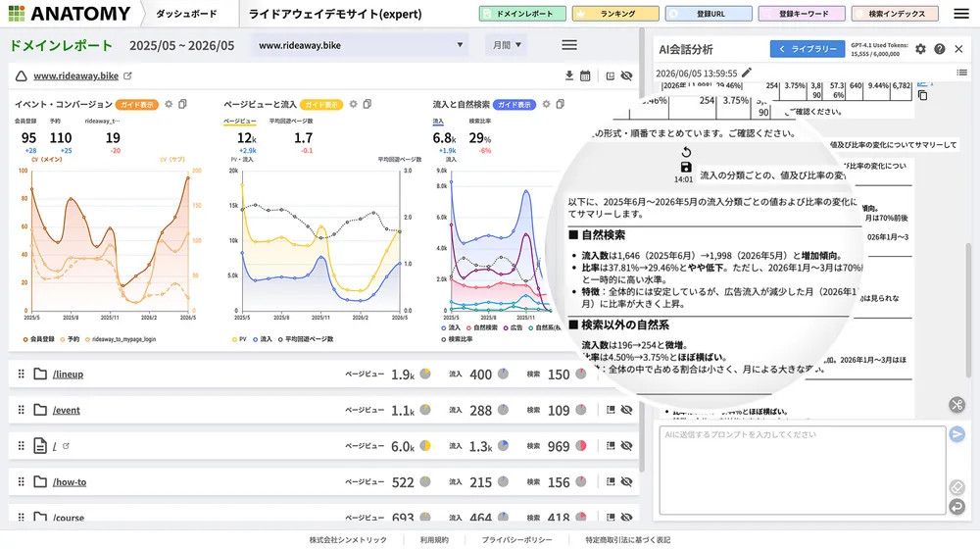Viewport: 980px width, 549px height.
Task: Regenerate the AI answer with the retry icon
Action: point(686,152)
